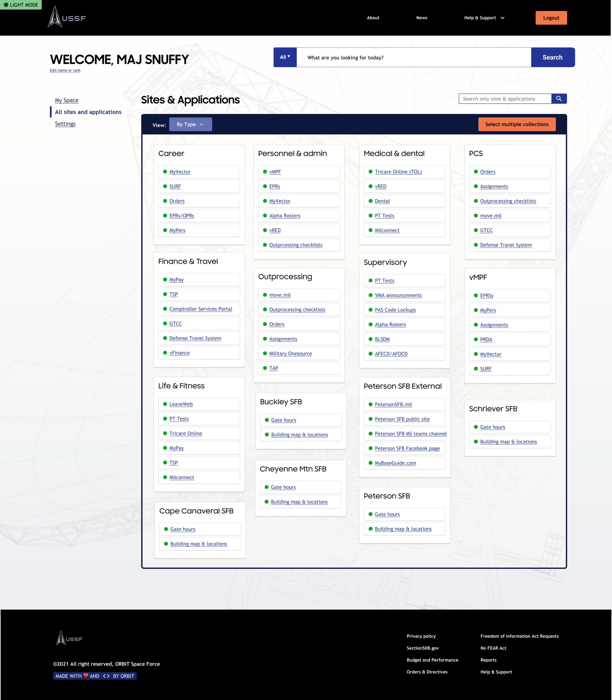This screenshot has width=612, height=700.
Task: Open Orders link in PCS card
Action: coord(487,172)
